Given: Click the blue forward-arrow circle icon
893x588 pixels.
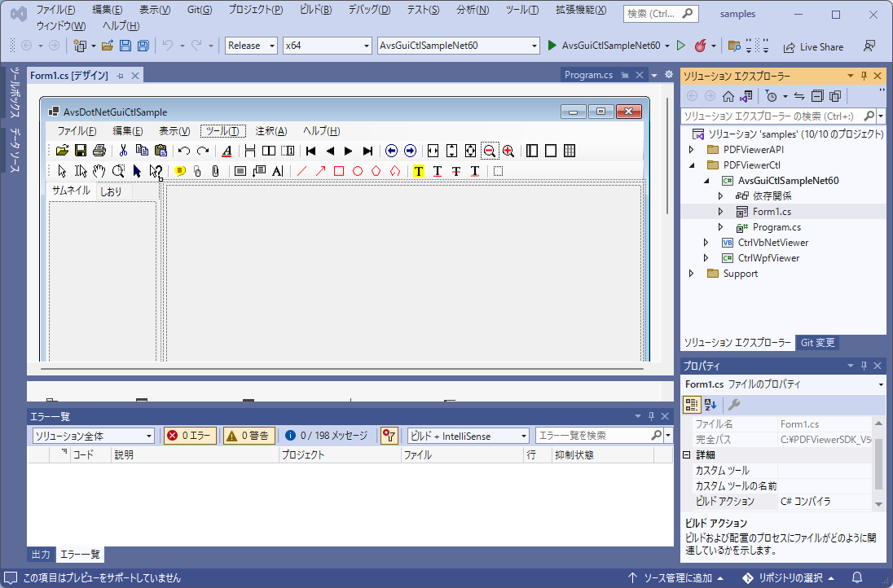Looking at the screenshot, I should 410,151.
